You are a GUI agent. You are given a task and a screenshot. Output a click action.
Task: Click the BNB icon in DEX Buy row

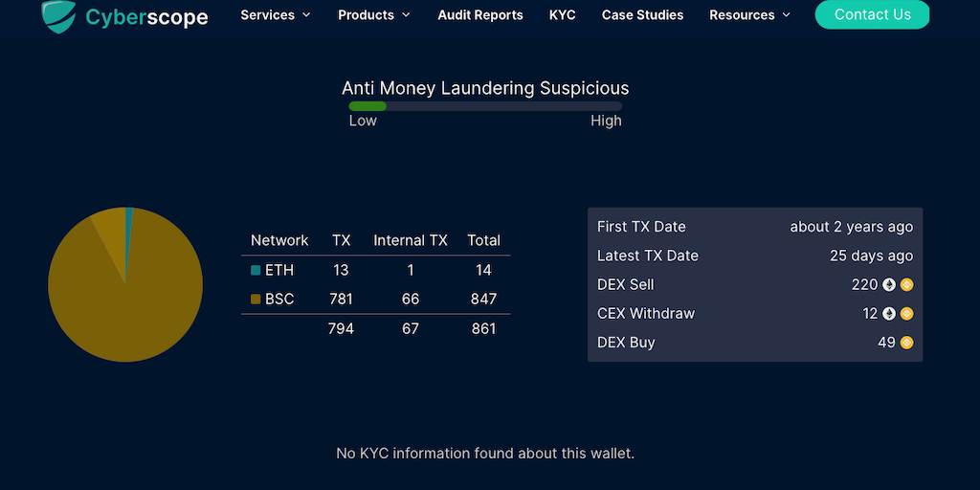906,343
